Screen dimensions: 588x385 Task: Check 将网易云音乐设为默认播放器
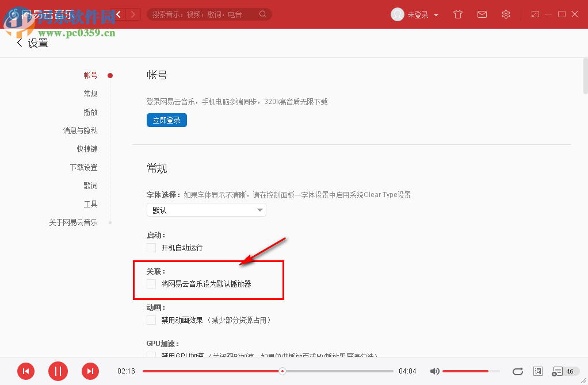click(151, 284)
